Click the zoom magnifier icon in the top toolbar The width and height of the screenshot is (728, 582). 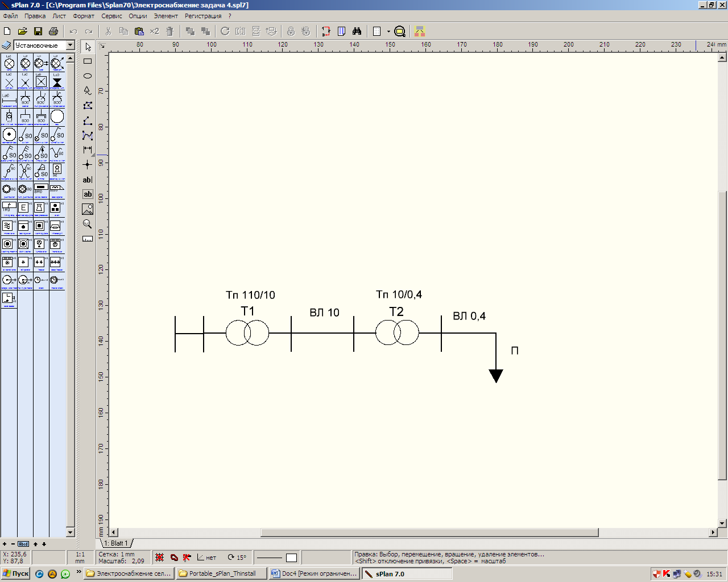400,31
